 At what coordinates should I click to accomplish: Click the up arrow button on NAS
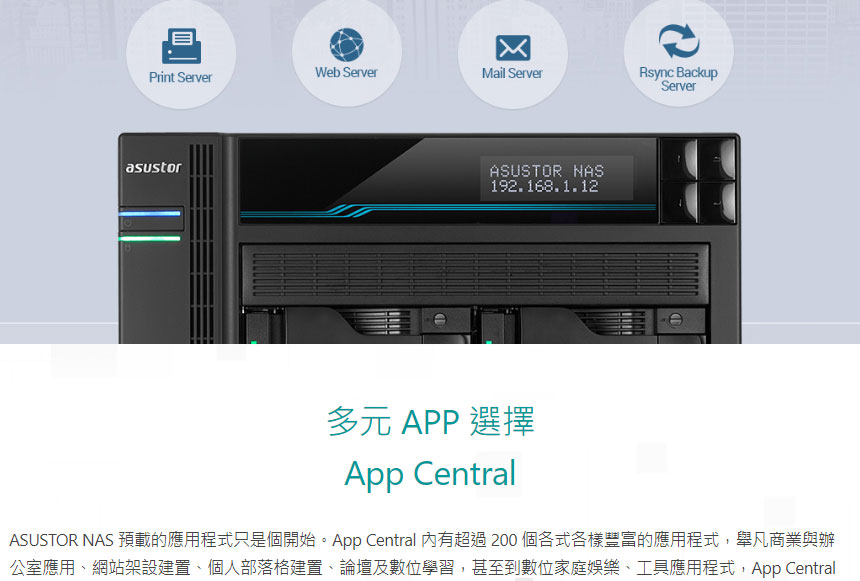coord(679,159)
